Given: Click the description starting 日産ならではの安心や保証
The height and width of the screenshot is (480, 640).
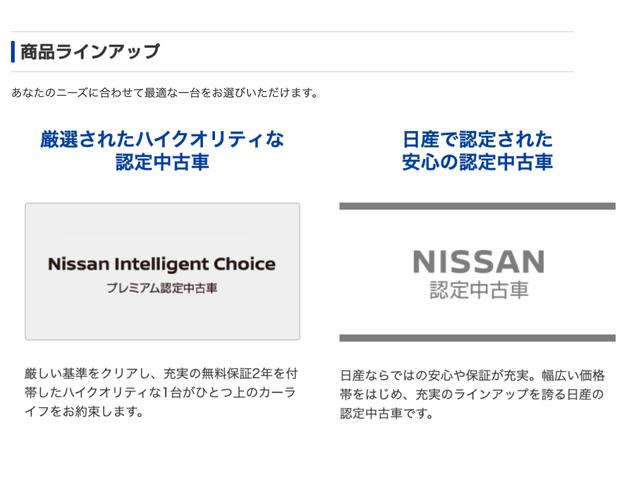Looking at the screenshot, I should pos(472,375).
